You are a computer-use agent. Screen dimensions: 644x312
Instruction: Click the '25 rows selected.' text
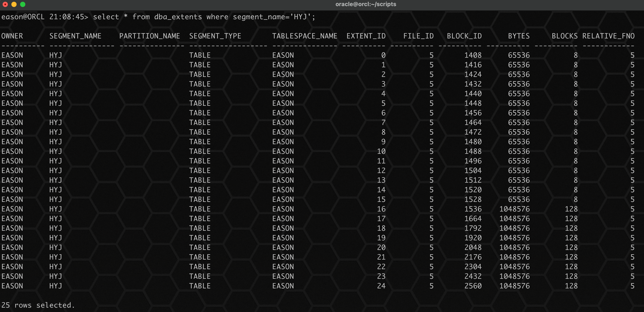point(38,305)
